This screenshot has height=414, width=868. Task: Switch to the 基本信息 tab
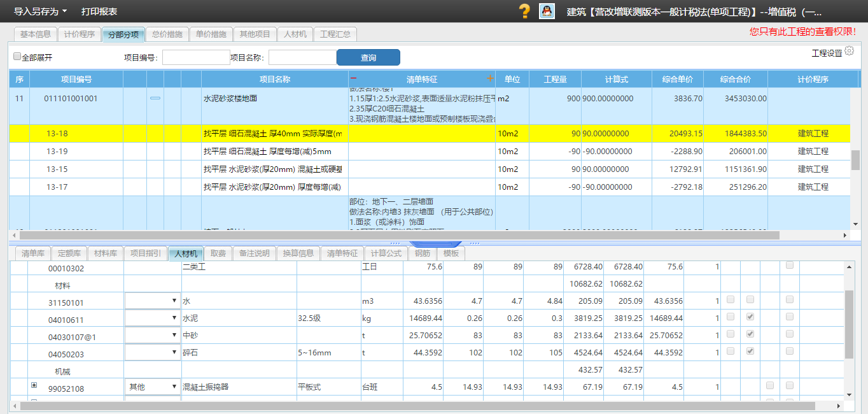pyautogui.click(x=36, y=34)
